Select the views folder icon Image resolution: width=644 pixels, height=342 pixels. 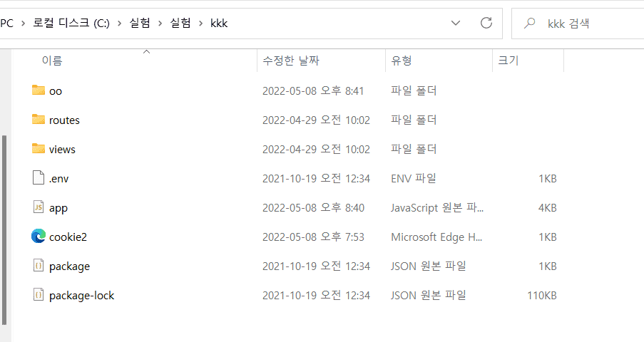[39, 148]
